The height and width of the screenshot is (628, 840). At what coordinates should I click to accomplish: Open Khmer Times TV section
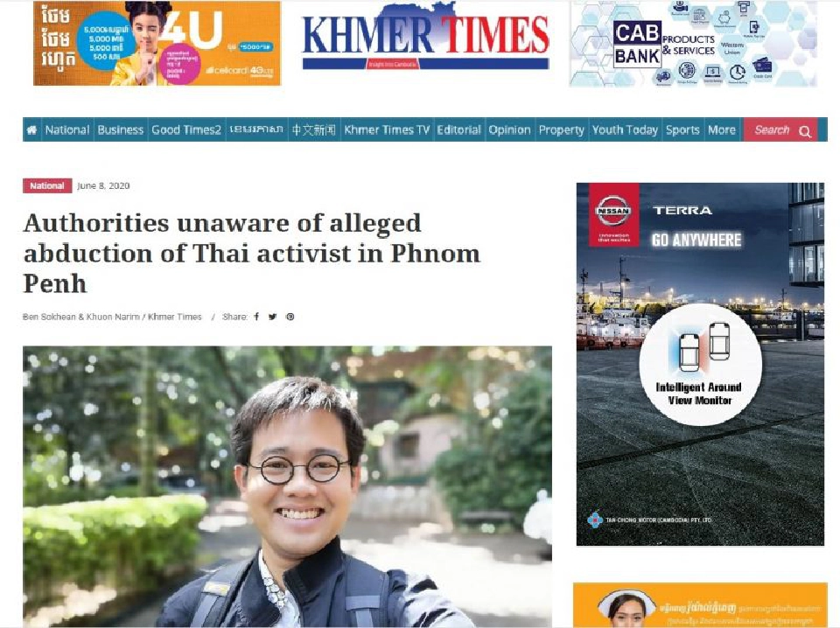(387, 130)
